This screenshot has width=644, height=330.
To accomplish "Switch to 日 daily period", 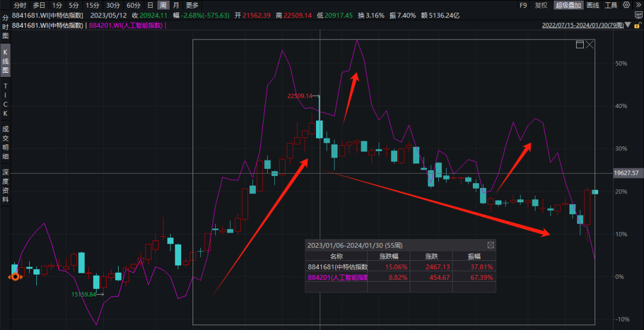I will click(x=150, y=5).
